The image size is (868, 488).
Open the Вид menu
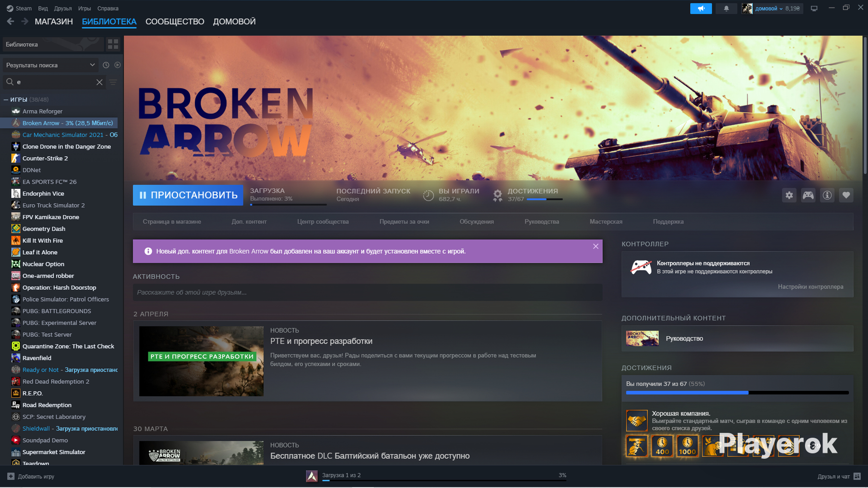tap(43, 8)
